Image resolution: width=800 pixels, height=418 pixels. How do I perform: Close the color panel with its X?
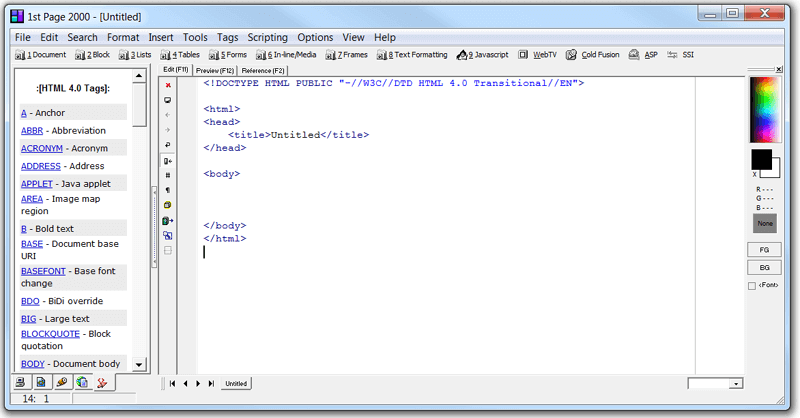(x=779, y=69)
